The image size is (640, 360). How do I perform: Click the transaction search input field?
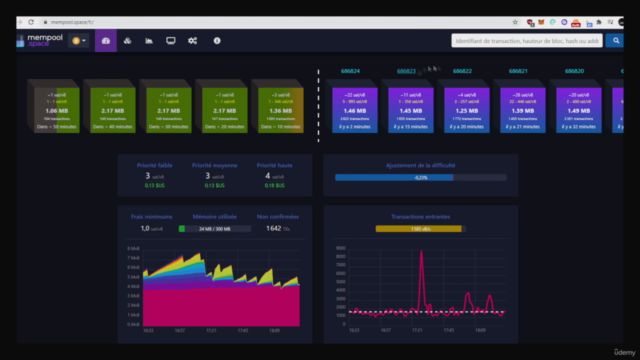point(527,41)
